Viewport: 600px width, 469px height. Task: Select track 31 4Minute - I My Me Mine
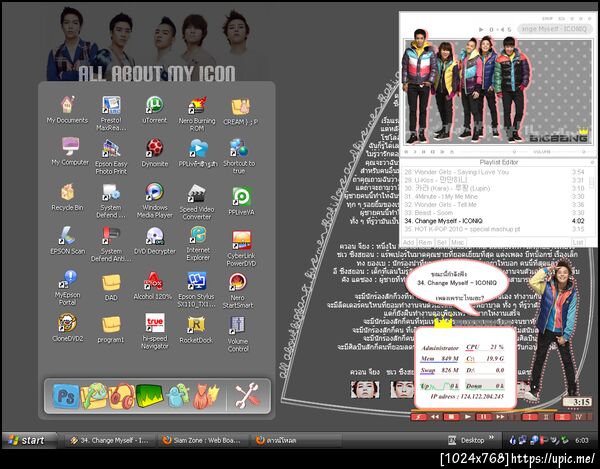[494, 196]
